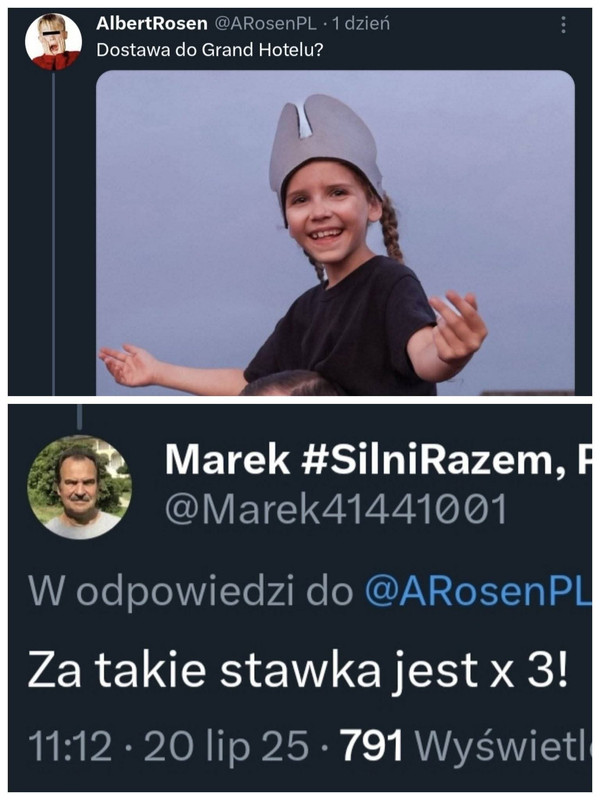The image size is (600, 800).
Task: Open the three-dot more options menu
Action: (563, 24)
